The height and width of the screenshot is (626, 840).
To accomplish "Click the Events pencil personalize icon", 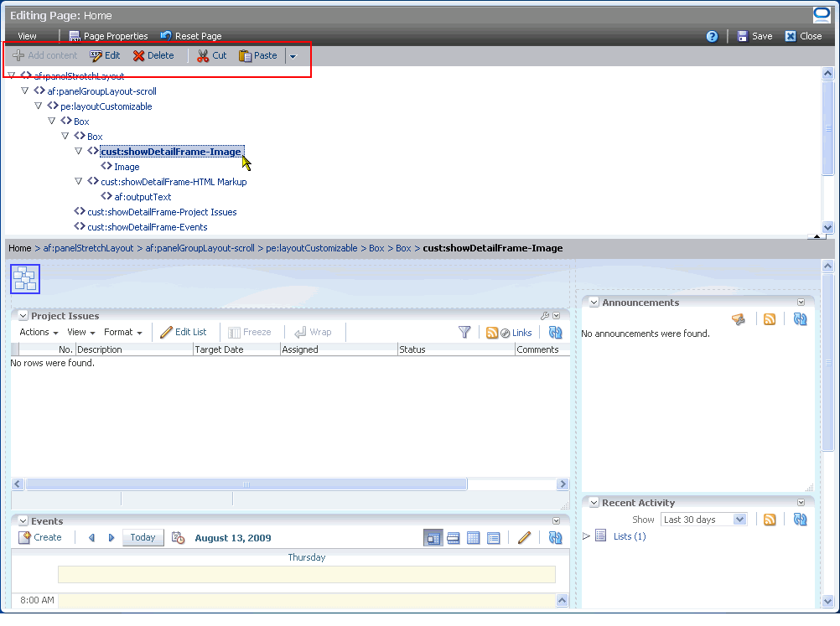I will click(525, 538).
